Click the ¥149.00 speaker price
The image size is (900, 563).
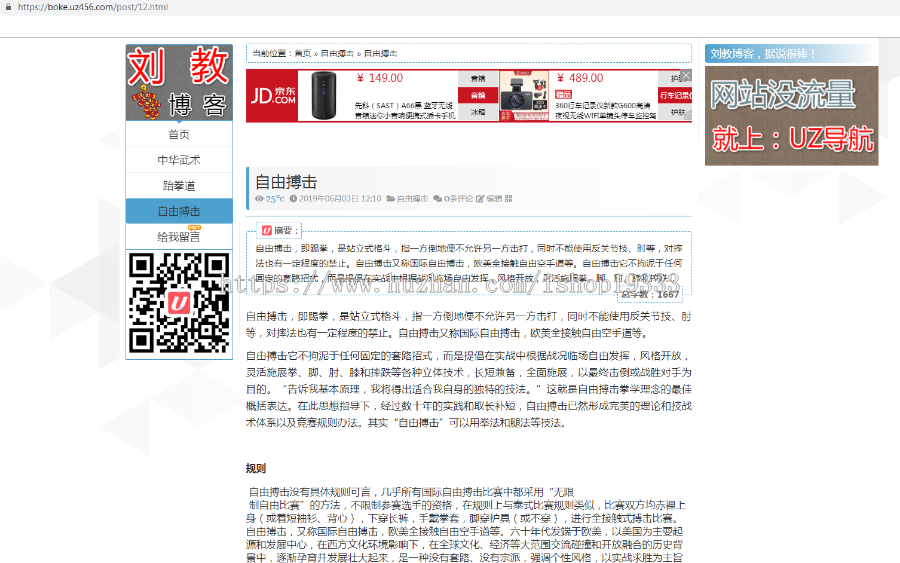(x=380, y=78)
